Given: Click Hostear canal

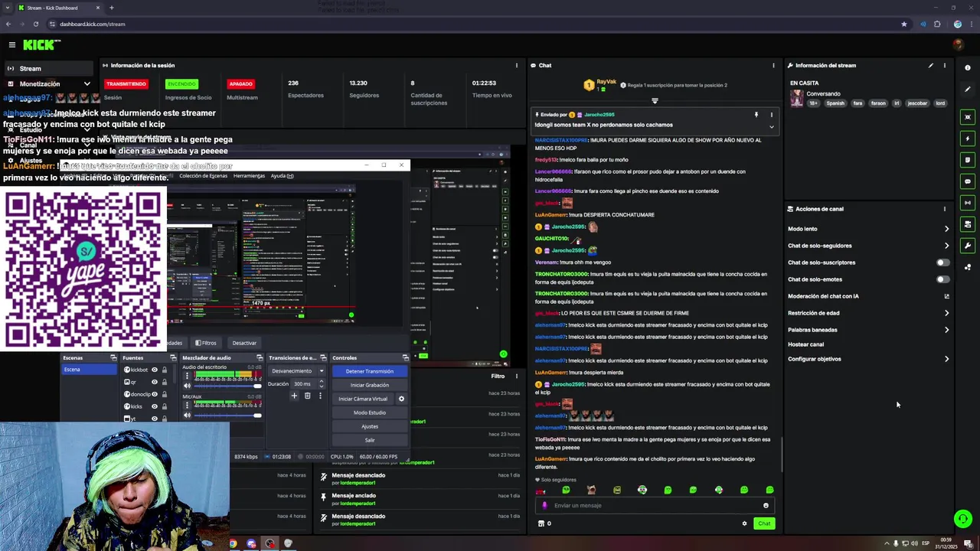Looking at the screenshot, I should [805, 344].
